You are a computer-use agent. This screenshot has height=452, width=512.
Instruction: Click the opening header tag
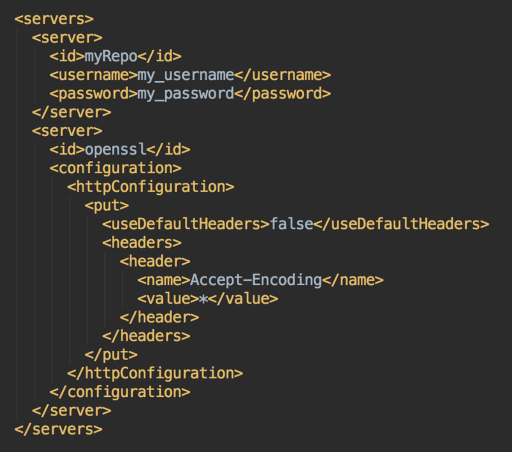[x=155, y=261]
